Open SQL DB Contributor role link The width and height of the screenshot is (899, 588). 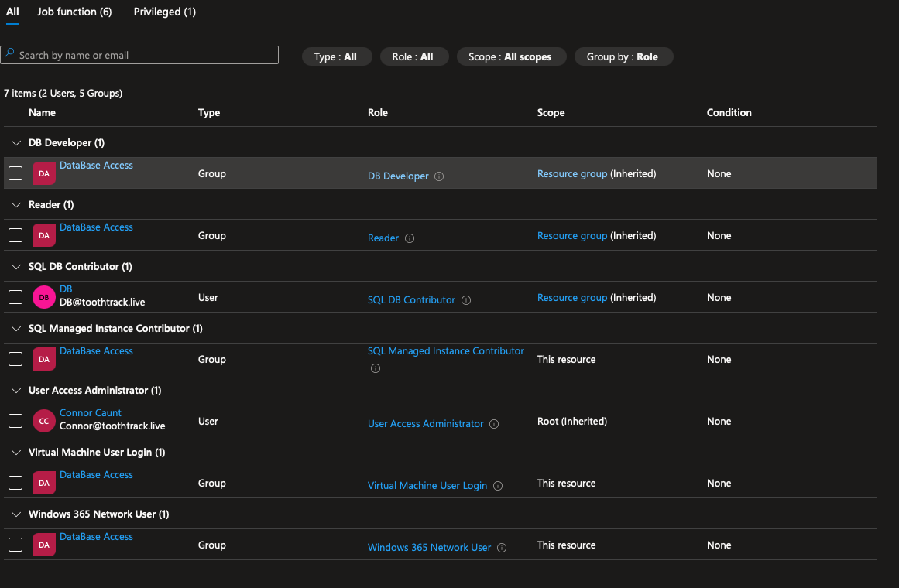pos(411,299)
